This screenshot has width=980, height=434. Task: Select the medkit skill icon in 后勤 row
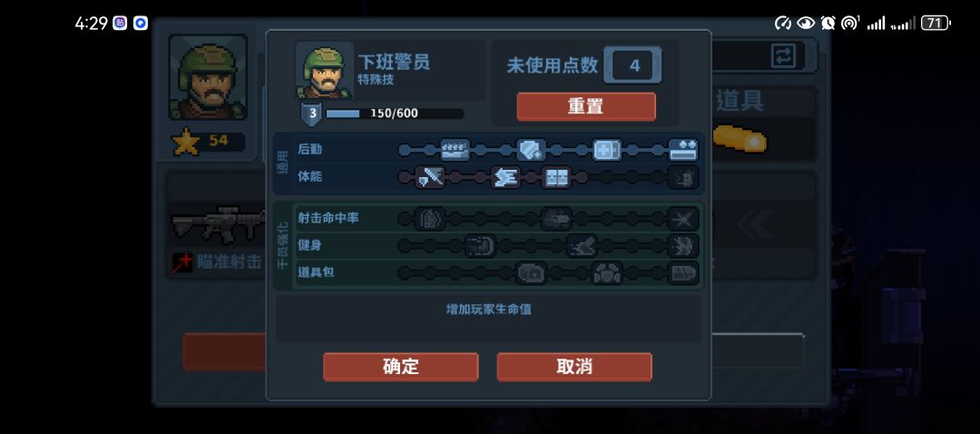pyautogui.click(x=606, y=150)
